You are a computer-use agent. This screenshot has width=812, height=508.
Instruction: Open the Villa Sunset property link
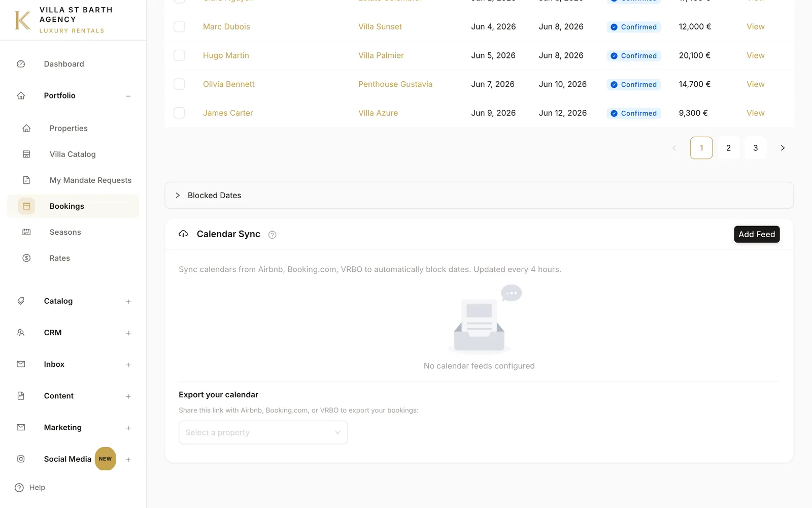(380, 26)
